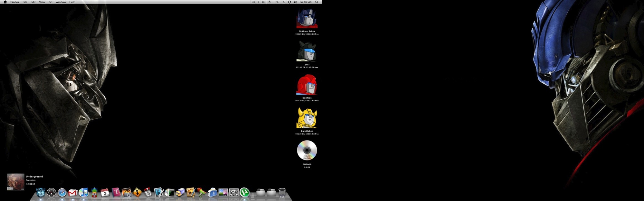644x201 pixels.
Task: Open the File menu
Action: (x=25, y=2)
